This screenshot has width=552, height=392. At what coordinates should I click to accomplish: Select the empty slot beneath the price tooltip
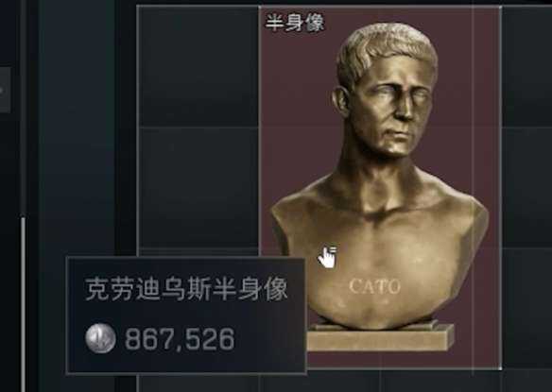tap(198, 383)
